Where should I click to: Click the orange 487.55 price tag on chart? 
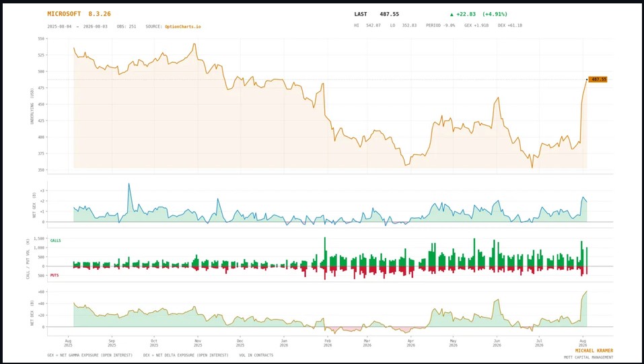(598, 79)
